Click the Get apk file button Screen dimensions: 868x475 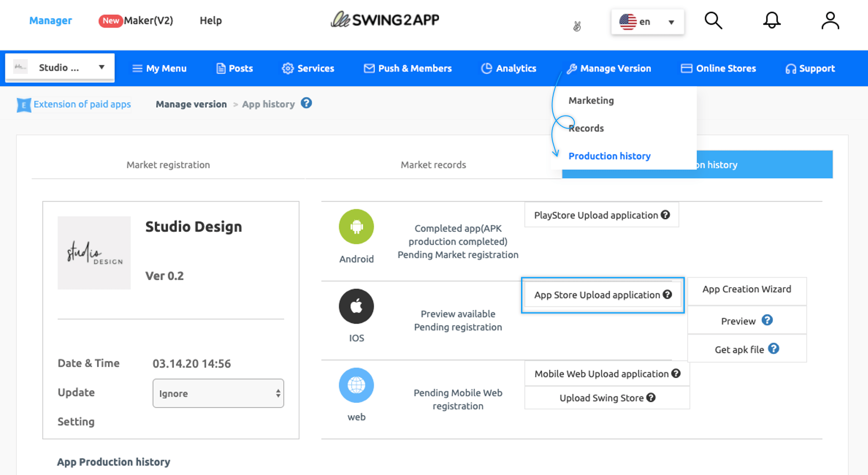coord(747,349)
